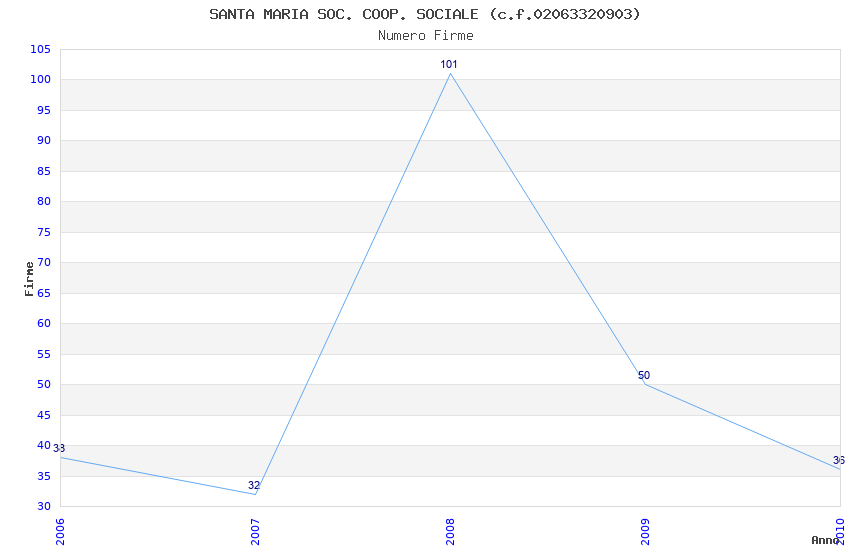Click the y-axis tick value 35
Screen dimensions: 850x550
(x=43, y=476)
